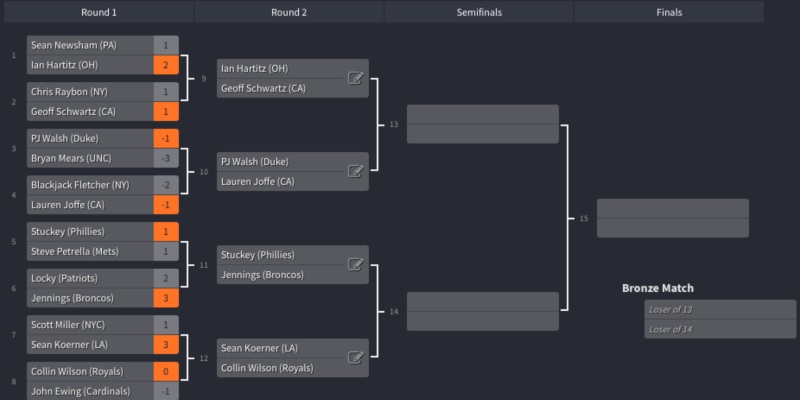Open the empty semifinal match 13 slot
The image size is (800, 400).
483,124
